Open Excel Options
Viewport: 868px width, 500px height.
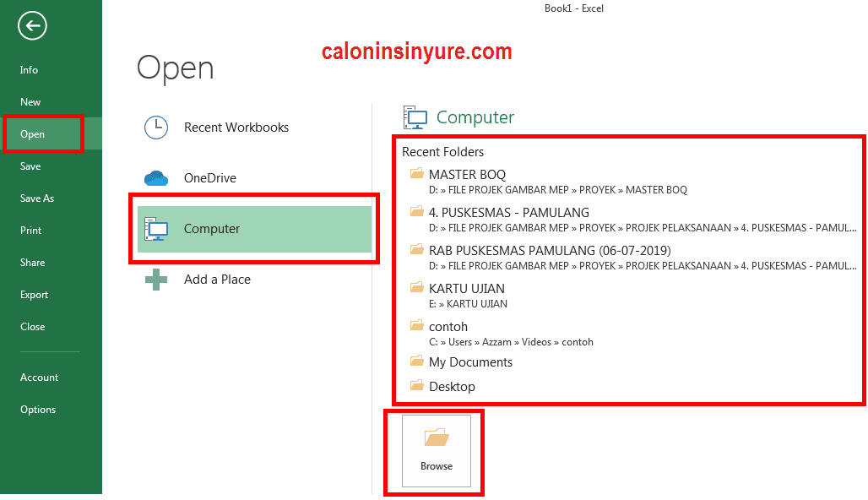pos(38,409)
